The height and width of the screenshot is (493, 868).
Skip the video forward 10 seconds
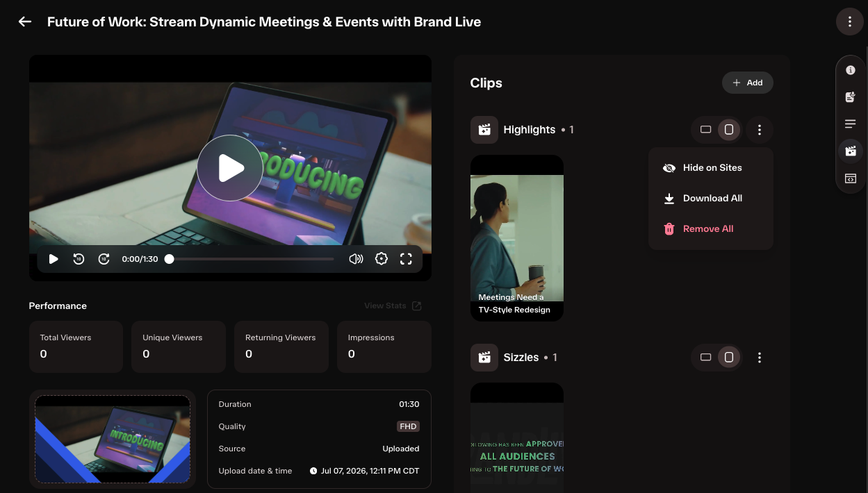point(104,259)
